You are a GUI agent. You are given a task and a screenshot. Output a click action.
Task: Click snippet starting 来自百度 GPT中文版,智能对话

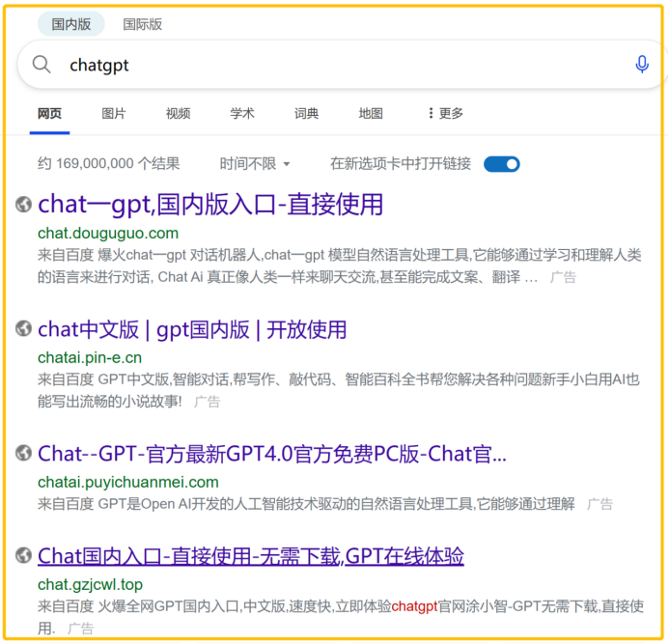pyautogui.click(x=339, y=390)
